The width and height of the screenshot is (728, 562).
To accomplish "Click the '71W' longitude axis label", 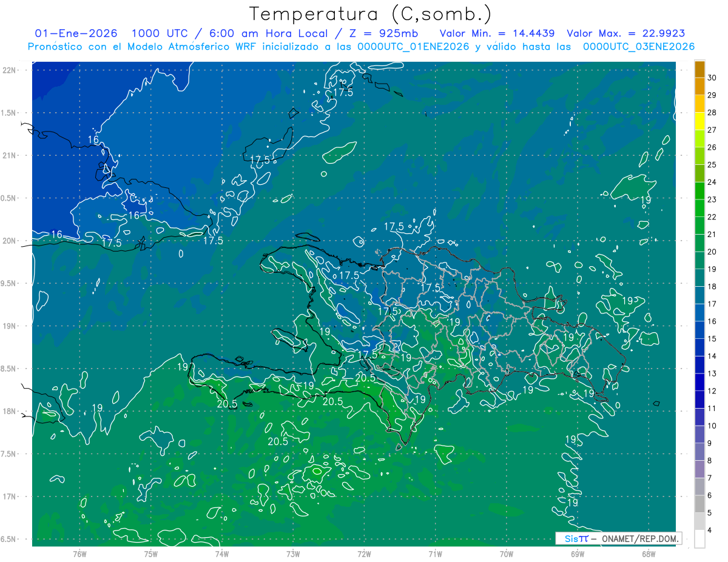I will point(435,554).
